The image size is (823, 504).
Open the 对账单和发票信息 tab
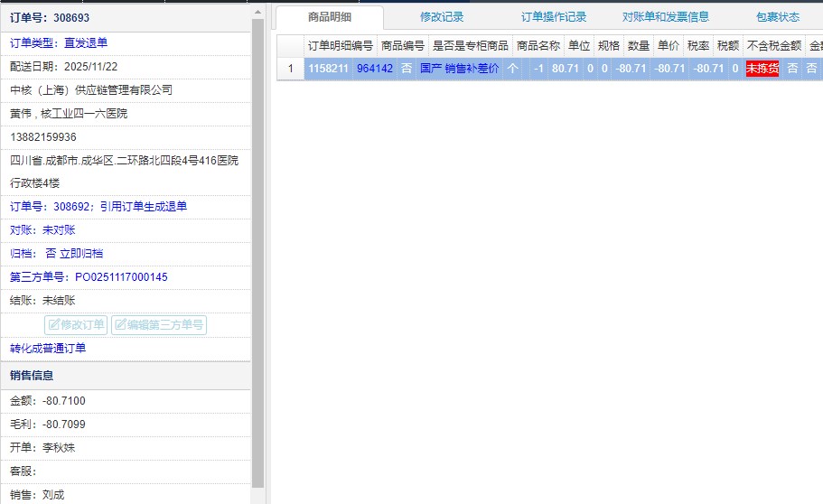pos(666,17)
